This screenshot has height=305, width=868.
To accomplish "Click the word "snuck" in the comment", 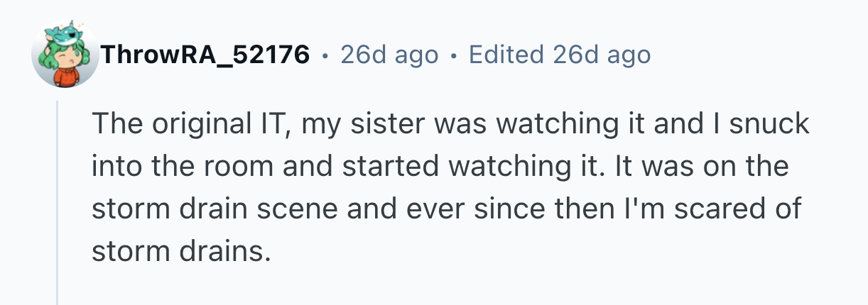I will (771, 124).
